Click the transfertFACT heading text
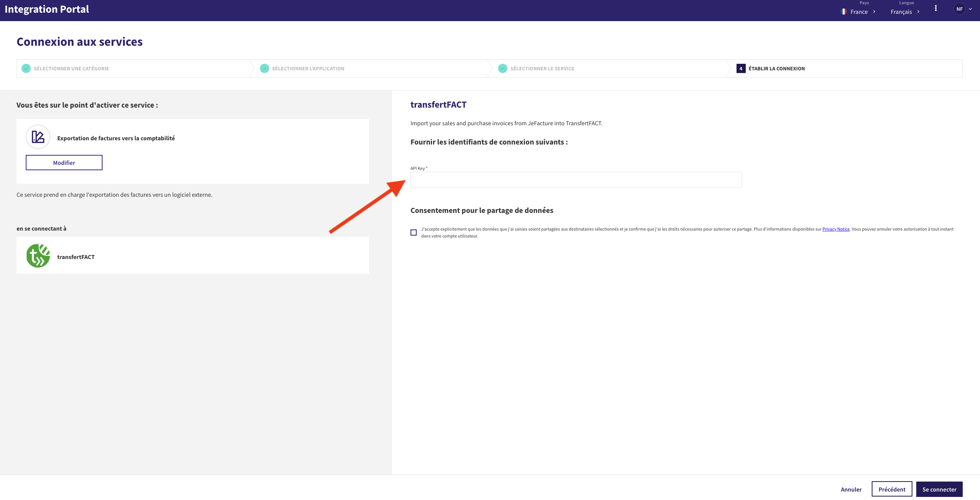 tap(439, 105)
